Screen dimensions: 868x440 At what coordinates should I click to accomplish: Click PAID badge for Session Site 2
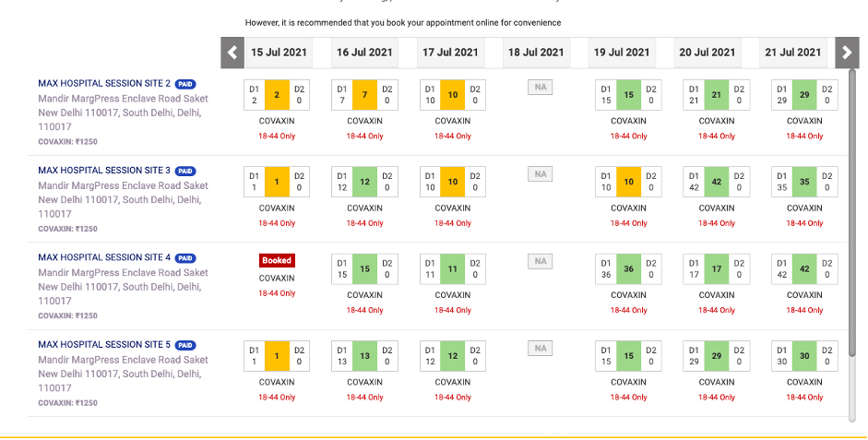pos(185,84)
